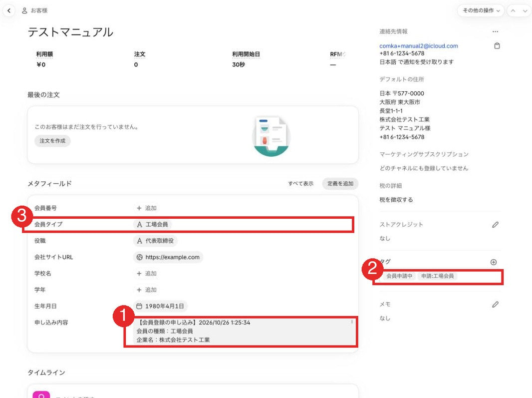
Task: Click the RFM stat label
Action: coord(337,54)
